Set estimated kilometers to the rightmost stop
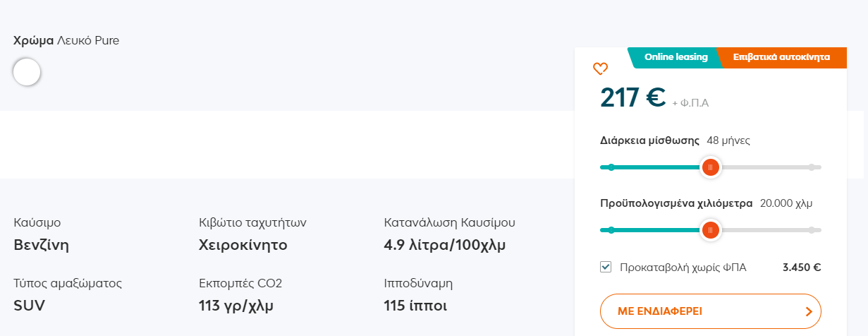 [812, 230]
